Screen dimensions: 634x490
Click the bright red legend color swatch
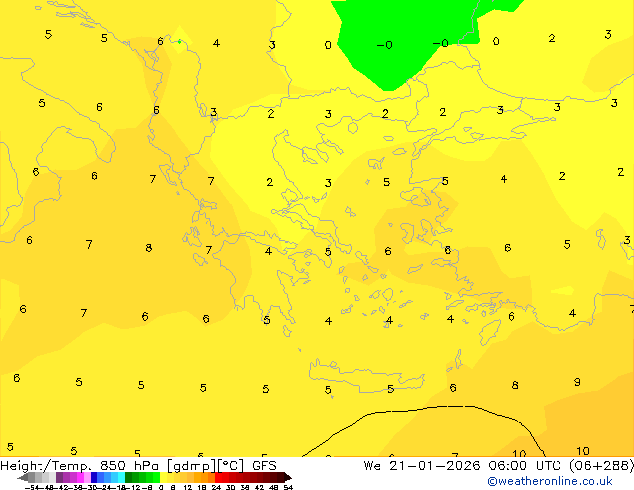tap(218, 477)
